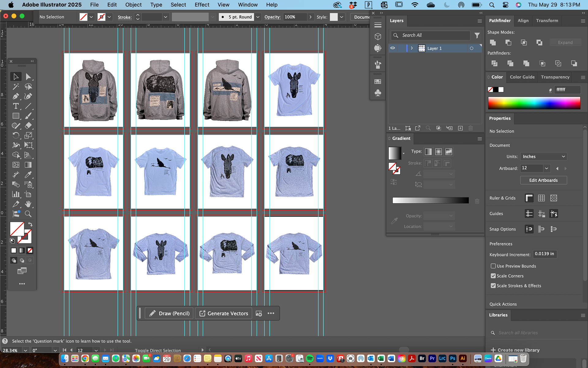Click the Create New Layer icon
This screenshot has width=588, height=368.
(460, 128)
